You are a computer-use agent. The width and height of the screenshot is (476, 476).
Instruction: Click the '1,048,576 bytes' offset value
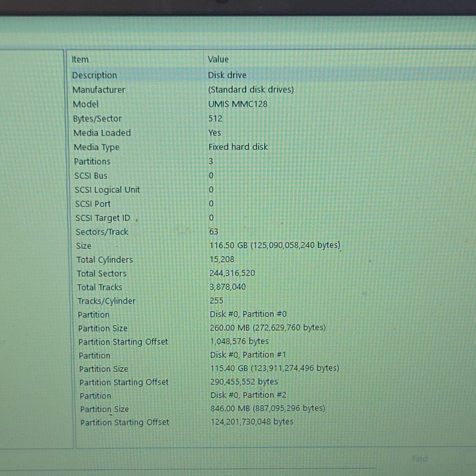(x=239, y=341)
